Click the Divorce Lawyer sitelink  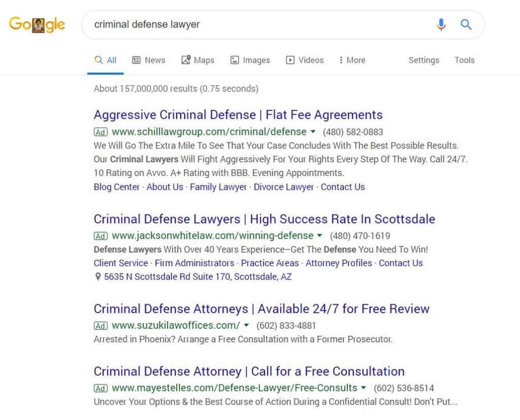283,187
